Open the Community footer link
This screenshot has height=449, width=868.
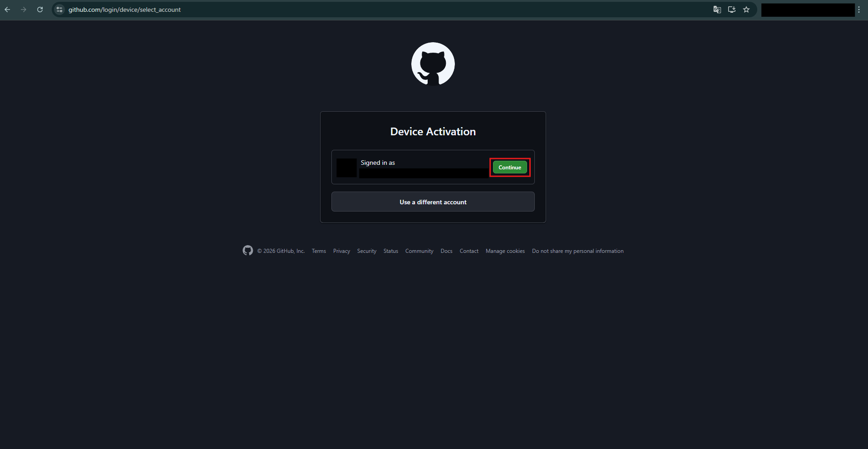click(419, 251)
